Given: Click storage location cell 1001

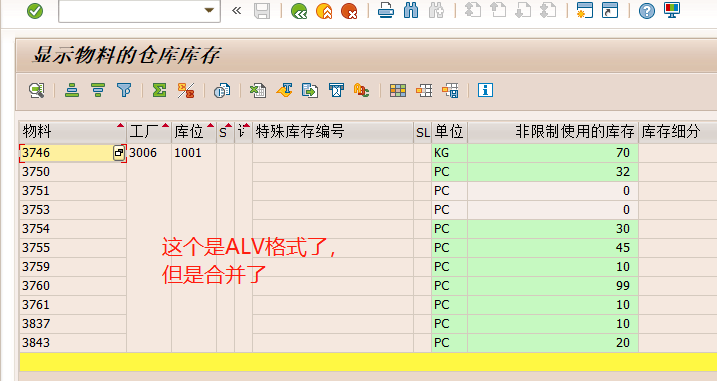Looking at the screenshot, I should [194, 153].
